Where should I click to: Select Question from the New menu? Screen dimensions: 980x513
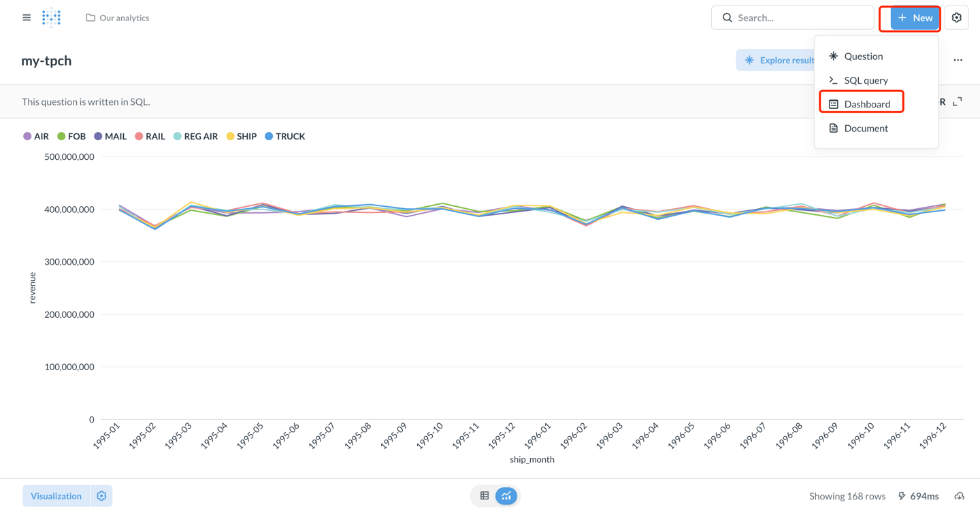pos(864,56)
